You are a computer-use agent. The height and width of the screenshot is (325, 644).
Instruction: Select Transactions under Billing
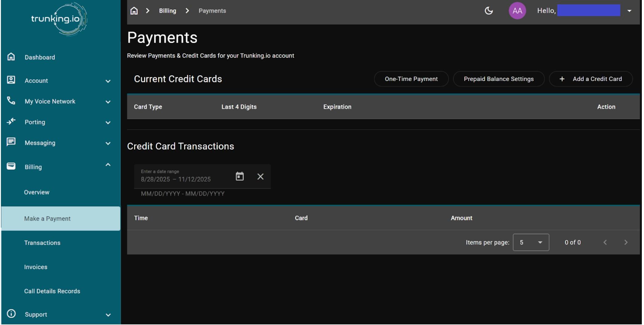(x=42, y=243)
